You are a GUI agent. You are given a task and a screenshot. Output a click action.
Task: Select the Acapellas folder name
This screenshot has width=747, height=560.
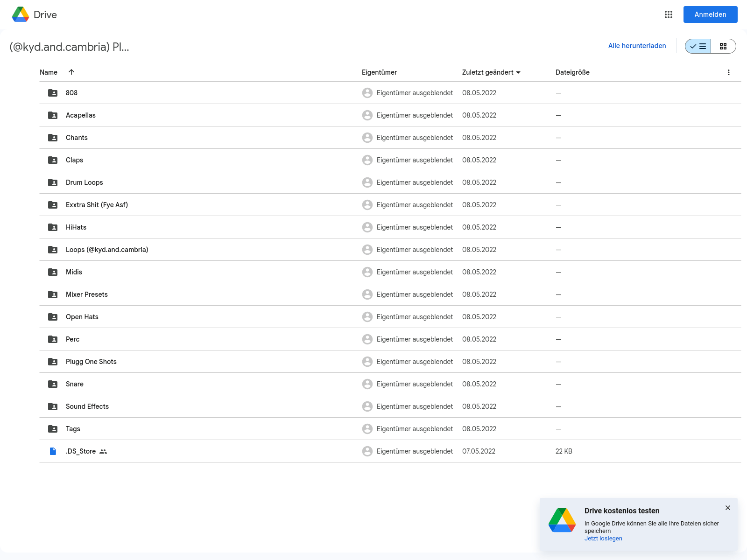point(81,115)
